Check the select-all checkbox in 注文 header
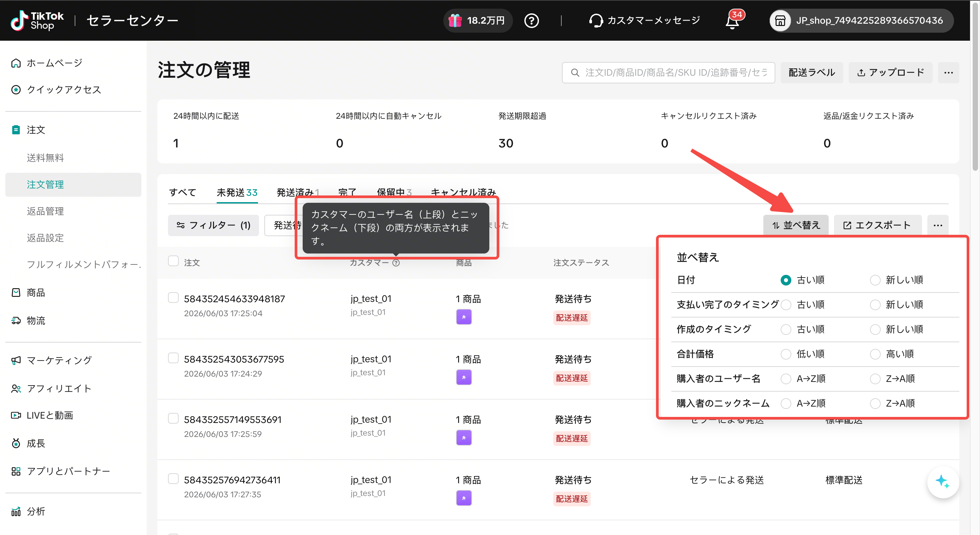This screenshot has width=980, height=535. (173, 261)
